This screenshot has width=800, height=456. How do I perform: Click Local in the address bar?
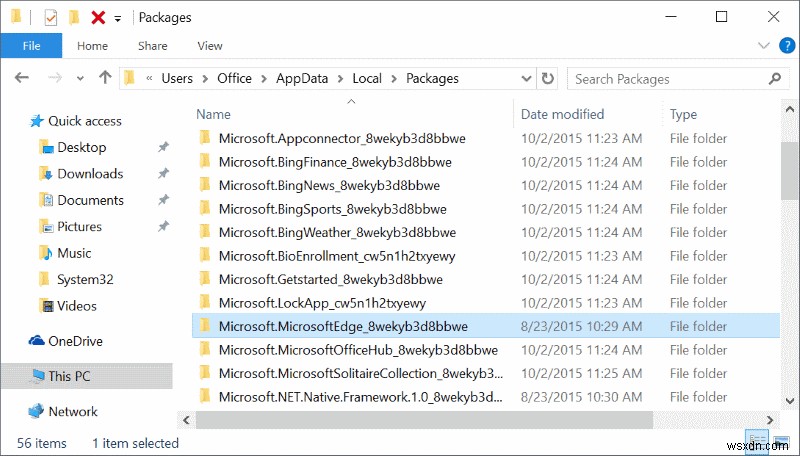coord(367,79)
